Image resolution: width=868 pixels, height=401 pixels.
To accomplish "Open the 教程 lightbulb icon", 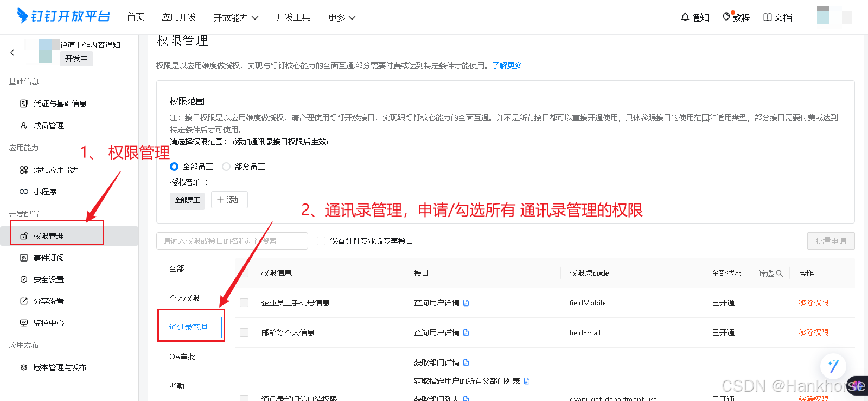I will pyautogui.click(x=727, y=17).
